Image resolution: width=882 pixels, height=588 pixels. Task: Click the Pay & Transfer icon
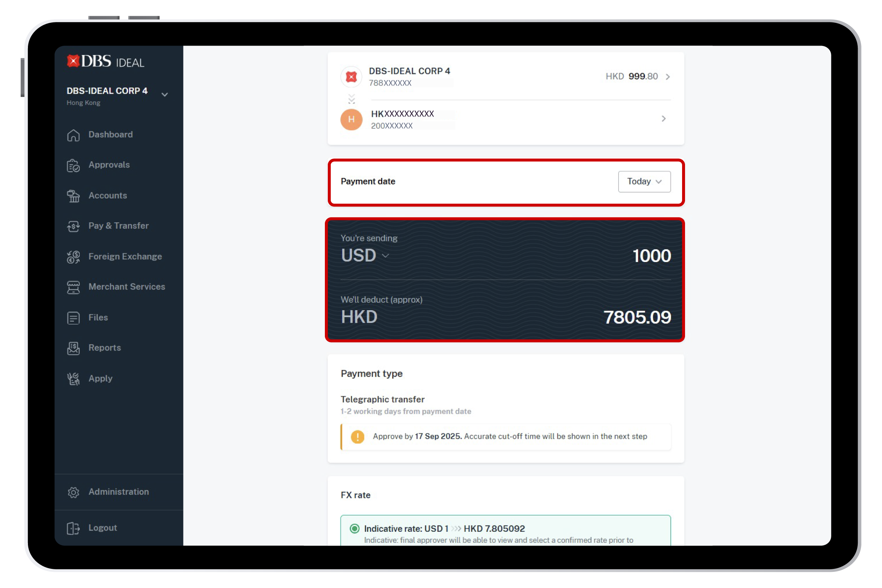pos(73,226)
